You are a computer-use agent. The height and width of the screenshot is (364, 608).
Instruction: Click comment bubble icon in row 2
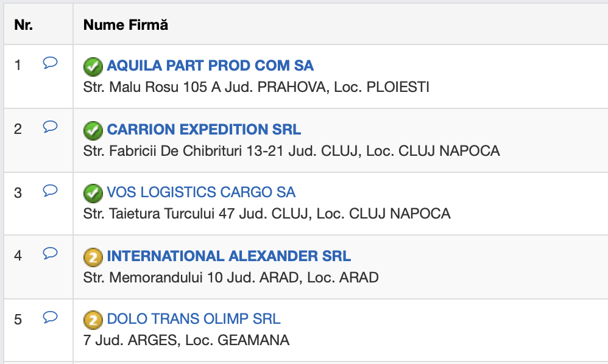51,127
